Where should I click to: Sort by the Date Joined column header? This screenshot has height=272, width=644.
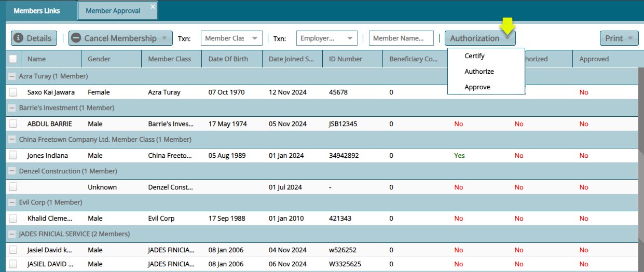pos(292,59)
